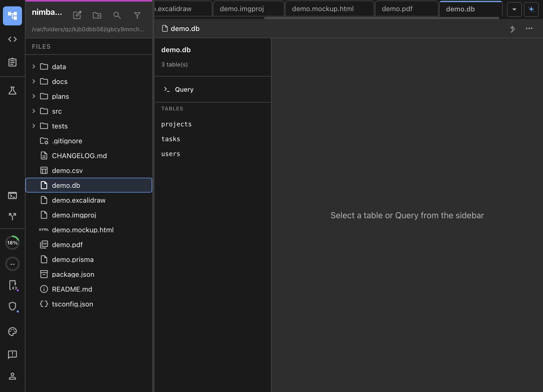Click the branching/workflow sidebar icon
Viewport: 543px width, 392px height.
point(12,216)
